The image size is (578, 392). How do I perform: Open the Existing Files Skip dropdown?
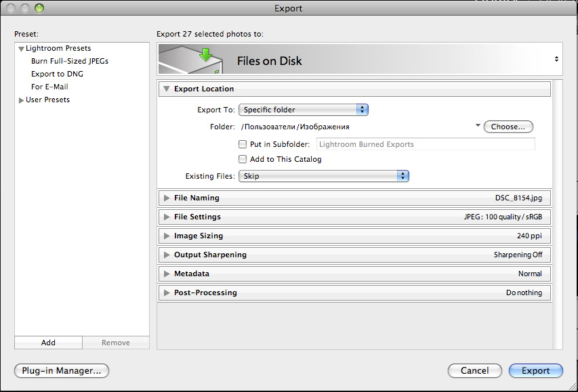point(324,176)
